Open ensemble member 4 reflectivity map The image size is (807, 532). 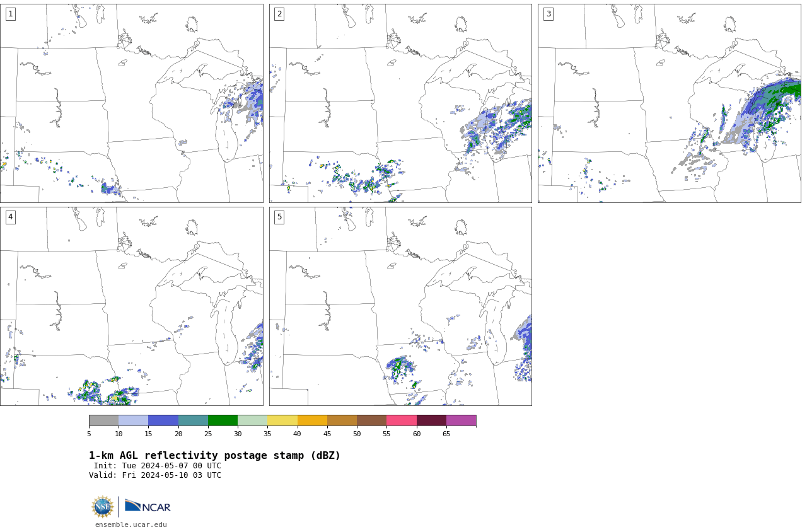click(131, 306)
